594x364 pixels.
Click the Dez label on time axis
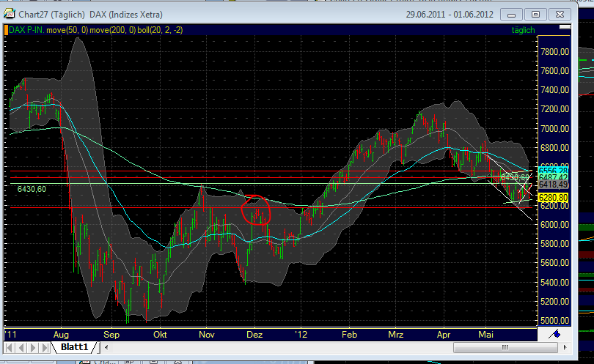(x=254, y=335)
